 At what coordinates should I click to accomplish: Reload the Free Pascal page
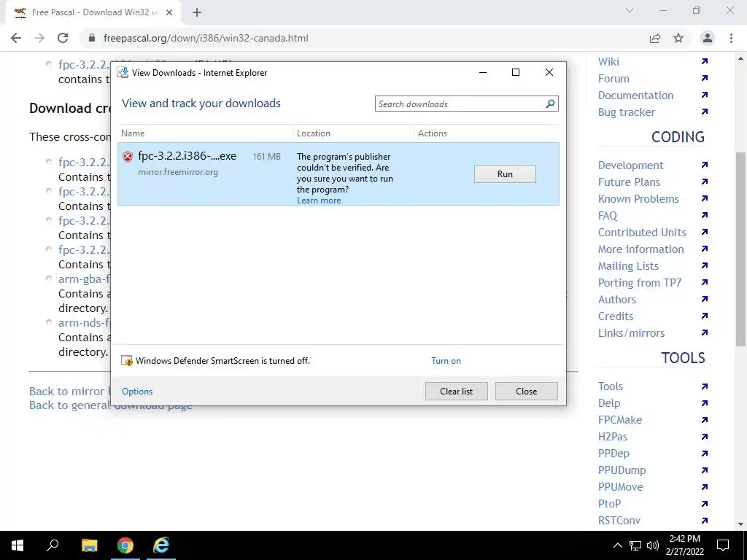[x=63, y=38]
